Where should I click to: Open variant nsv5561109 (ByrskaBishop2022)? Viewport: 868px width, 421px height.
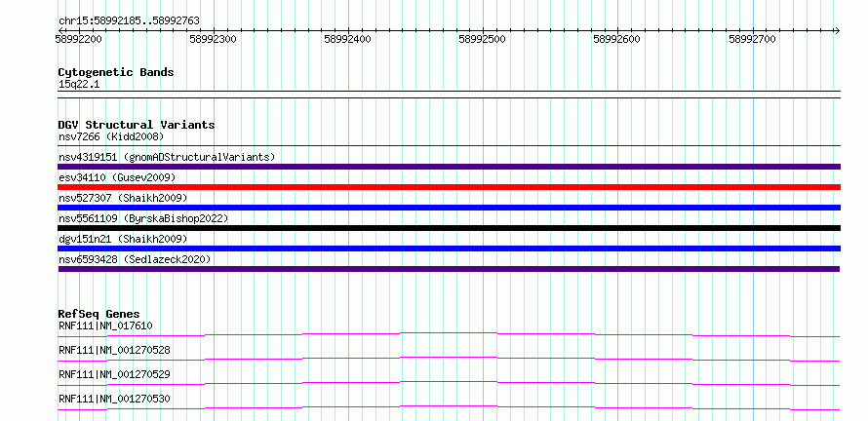(x=143, y=218)
